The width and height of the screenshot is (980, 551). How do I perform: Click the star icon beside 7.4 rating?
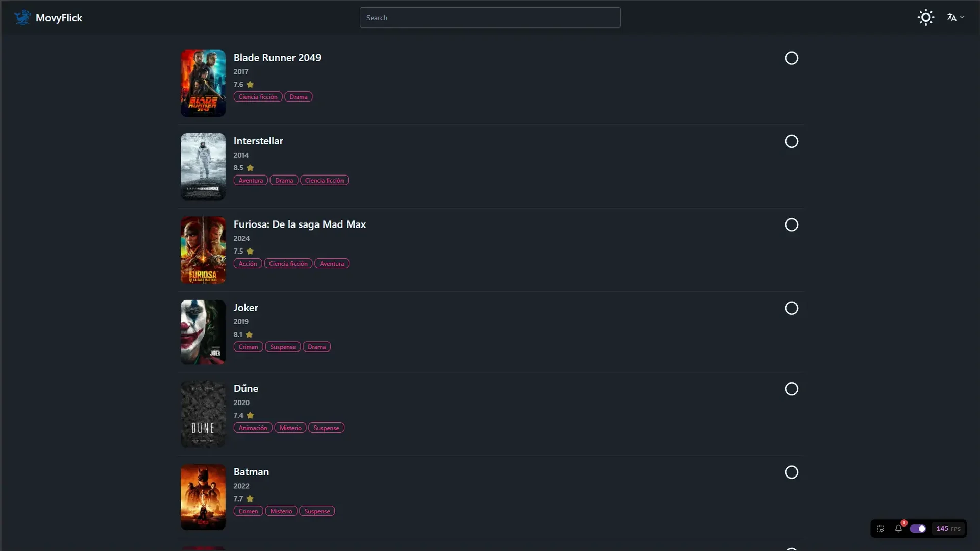(x=250, y=415)
